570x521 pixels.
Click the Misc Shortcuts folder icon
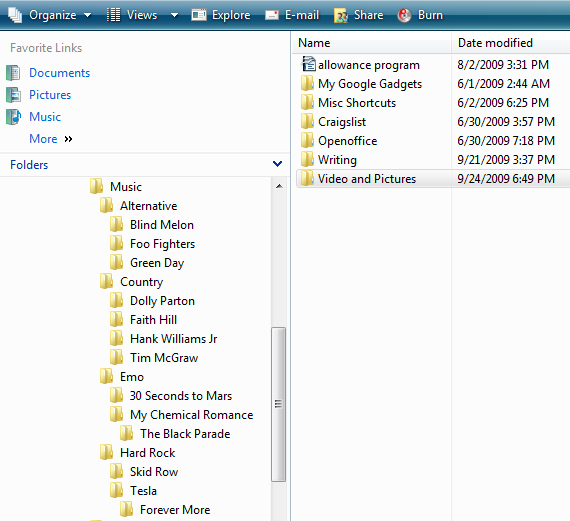click(307, 102)
